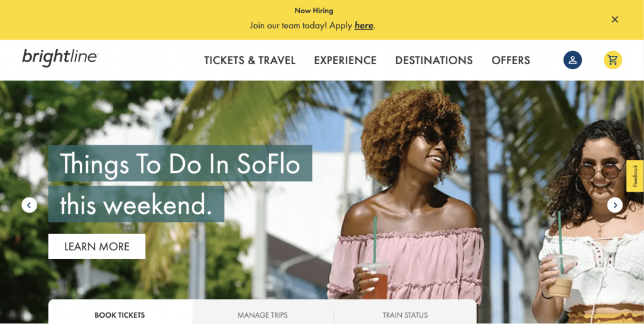
Task: Advance to next hero slide arrow
Action: coord(614,205)
